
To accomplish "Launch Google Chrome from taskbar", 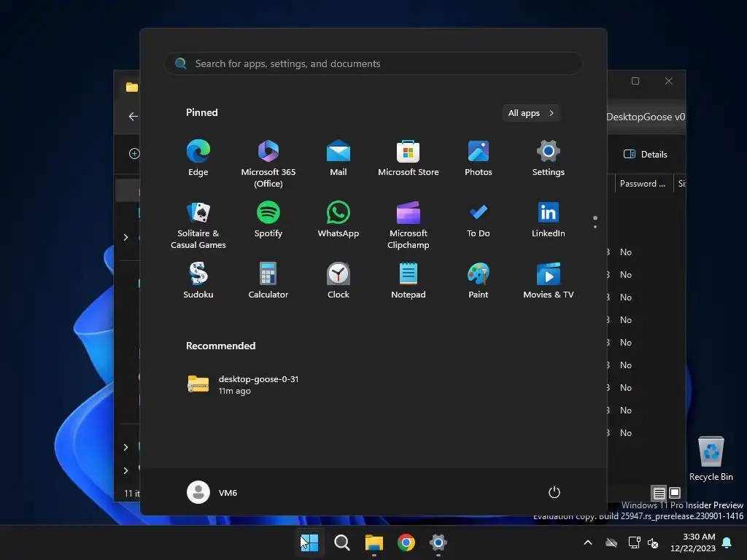I will pyautogui.click(x=406, y=542).
